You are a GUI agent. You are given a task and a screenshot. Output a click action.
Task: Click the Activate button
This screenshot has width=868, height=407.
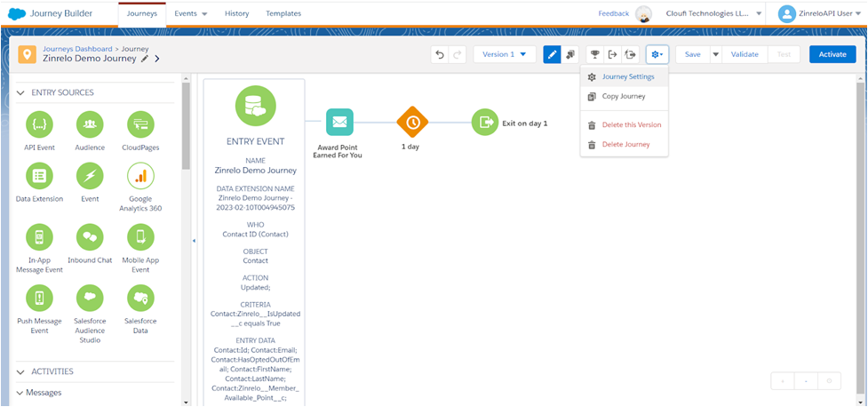832,54
